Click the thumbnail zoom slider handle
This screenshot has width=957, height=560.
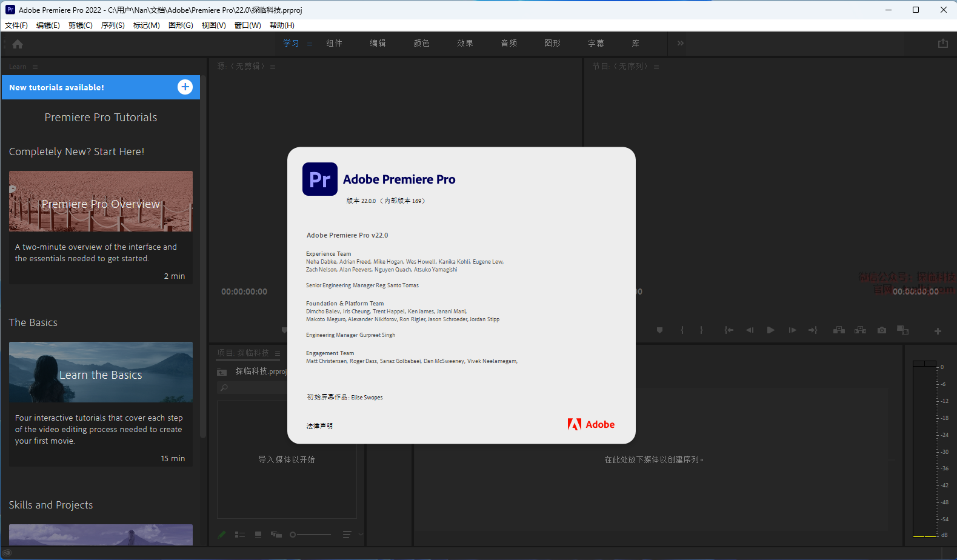(293, 535)
